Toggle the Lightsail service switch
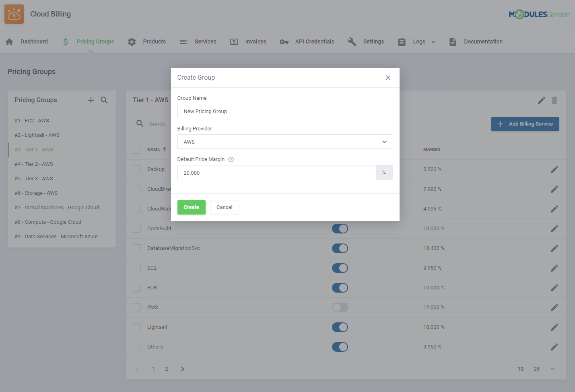Viewport: 575px width, 392px height. [340, 327]
